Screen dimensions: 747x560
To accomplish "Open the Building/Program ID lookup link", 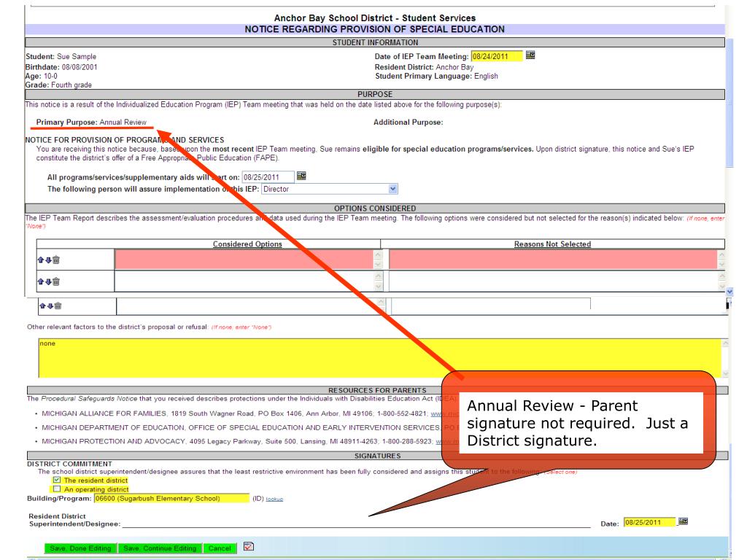I will tap(274, 499).
